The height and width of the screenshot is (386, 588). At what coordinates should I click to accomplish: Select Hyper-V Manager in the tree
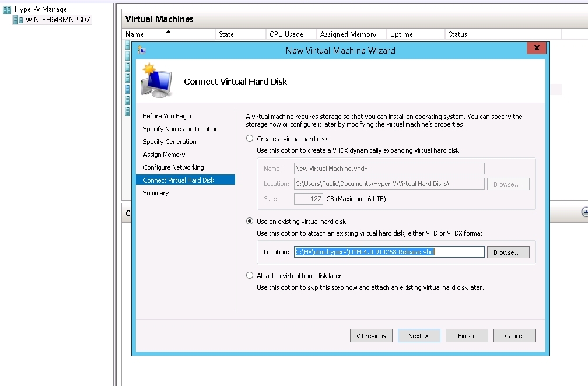[42, 9]
